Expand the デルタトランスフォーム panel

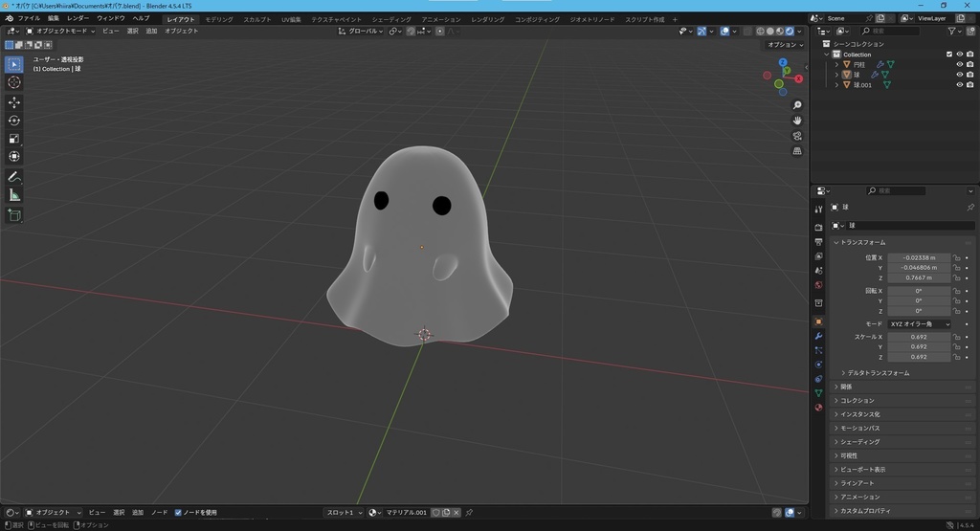[878, 372]
